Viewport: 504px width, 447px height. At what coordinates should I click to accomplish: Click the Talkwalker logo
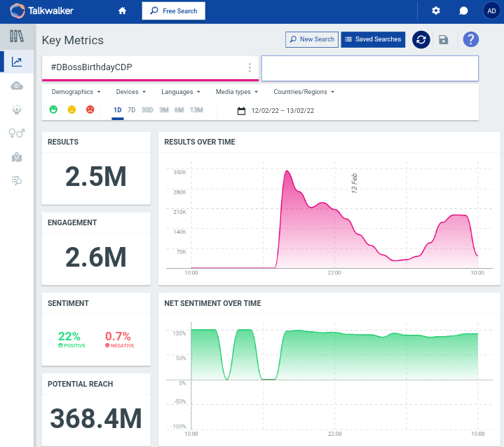coord(42,11)
